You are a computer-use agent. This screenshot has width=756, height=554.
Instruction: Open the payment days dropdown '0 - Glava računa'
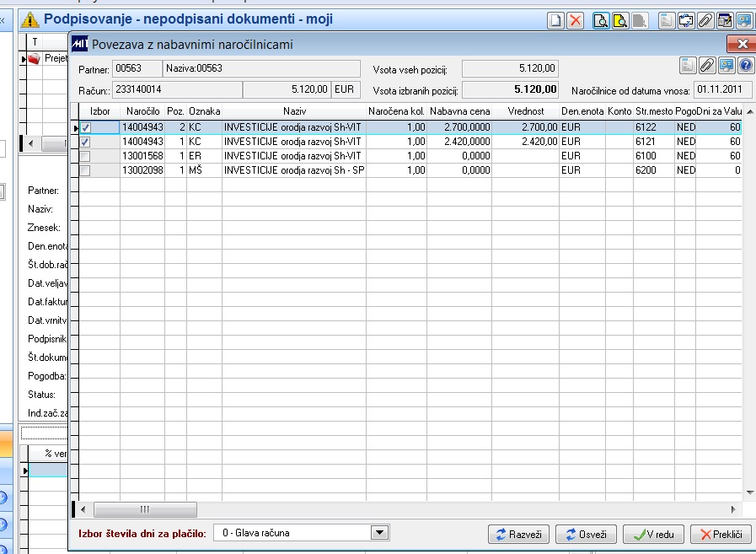[379, 533]
